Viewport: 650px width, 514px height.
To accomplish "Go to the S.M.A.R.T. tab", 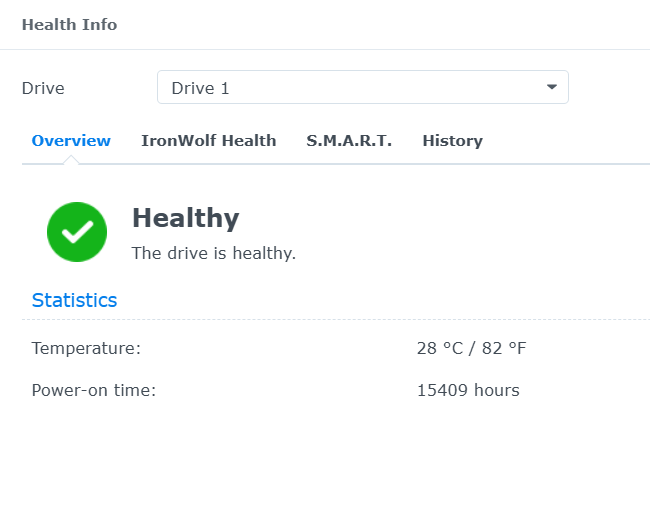I will coord(349,141).
